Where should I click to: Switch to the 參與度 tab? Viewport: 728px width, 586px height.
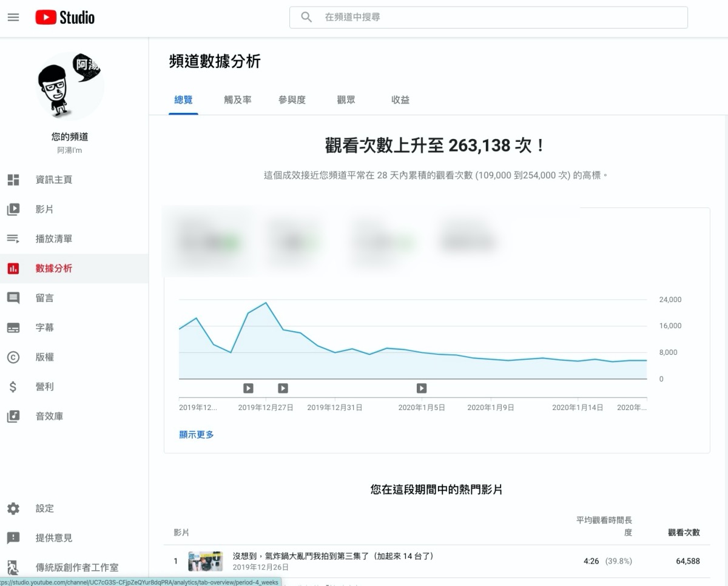(x=292, y=100)
